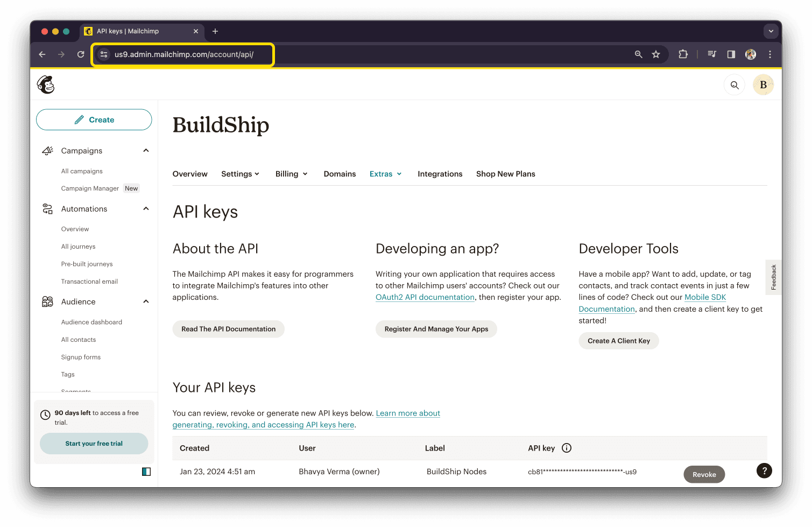Screen dimensions: 812x527
Task: Go to the Integrations tab
Action: [x=440, y=174]
